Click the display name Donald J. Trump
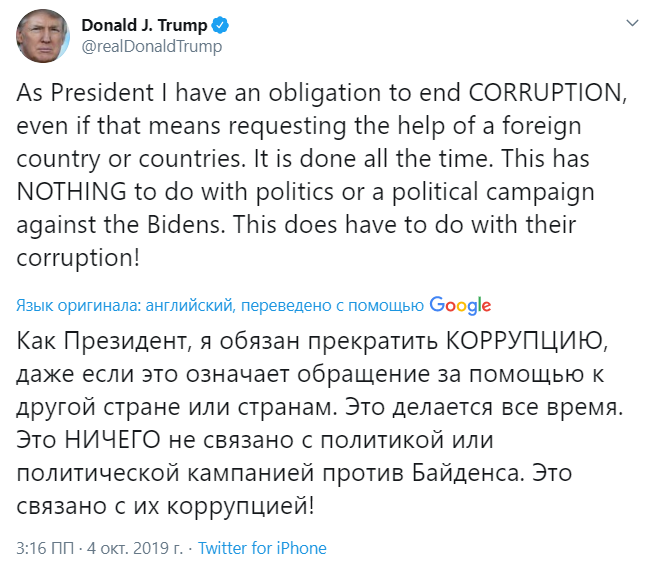 [143, 25]
